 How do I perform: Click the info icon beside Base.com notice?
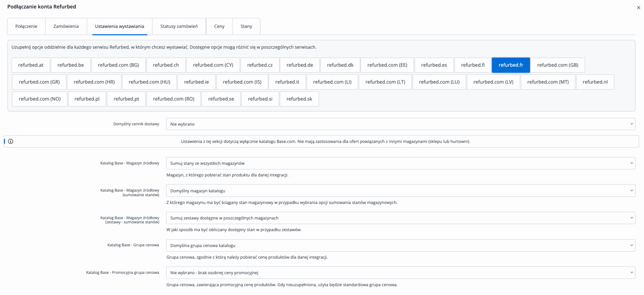[11, 141]
